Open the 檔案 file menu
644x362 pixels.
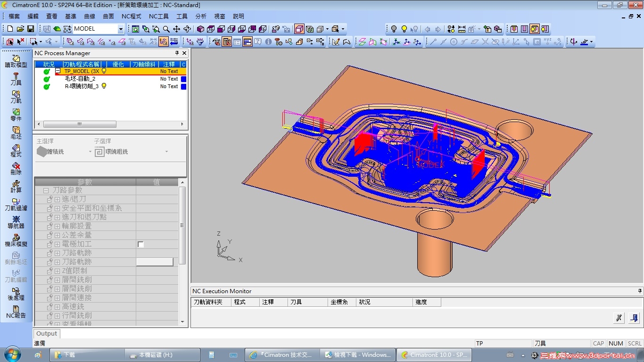coord(14,16)
